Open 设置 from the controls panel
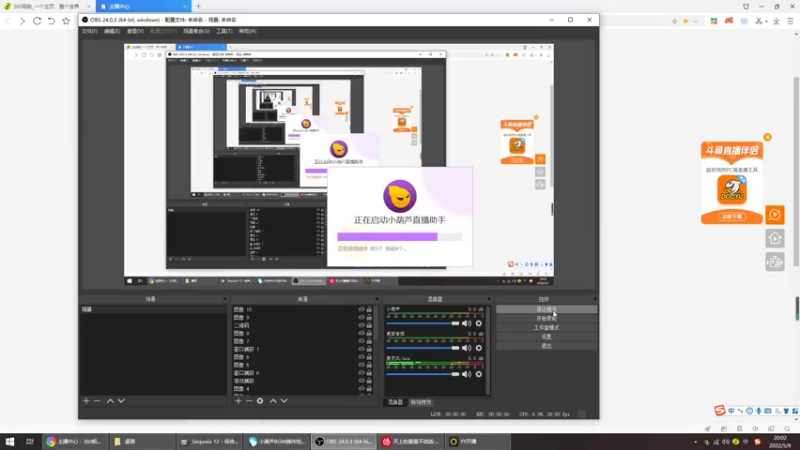The width and height of the screenshot is (800, 450). [546, 337]
